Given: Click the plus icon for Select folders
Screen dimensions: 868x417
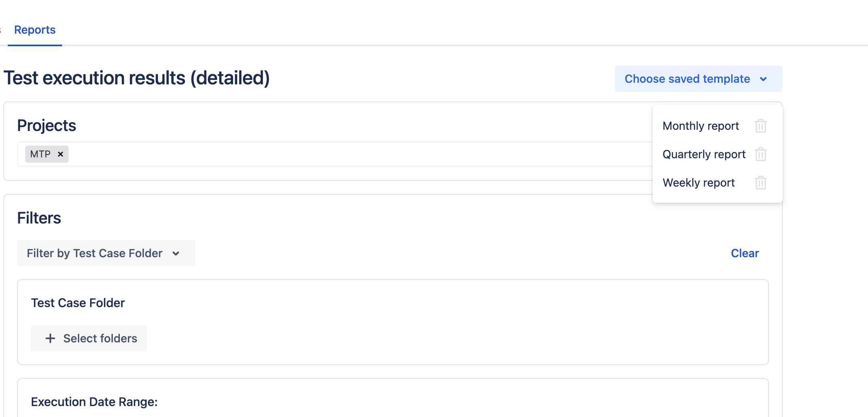Looking at the screenshot, I should pyautogui.click(x=50, y=338).
